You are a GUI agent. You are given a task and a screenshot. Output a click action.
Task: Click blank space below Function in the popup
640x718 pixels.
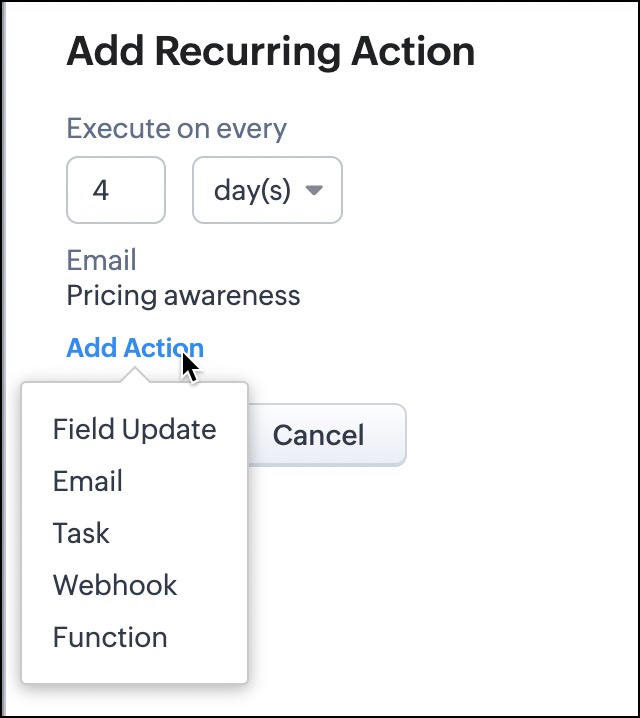(x=134, y=668)
